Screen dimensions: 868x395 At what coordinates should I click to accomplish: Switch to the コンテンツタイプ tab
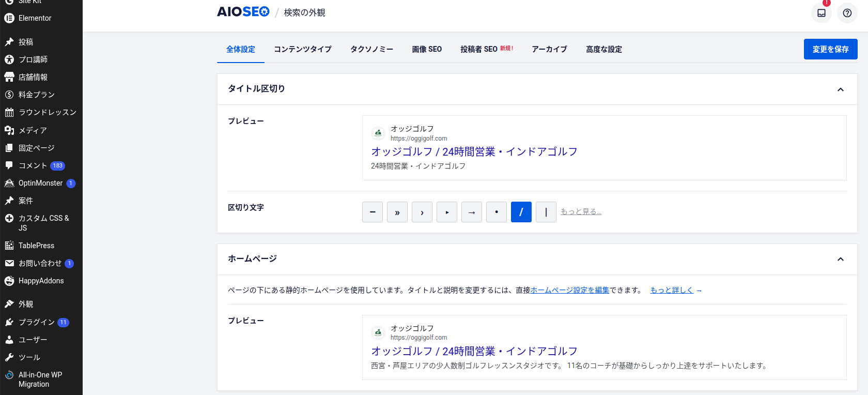pos(303,49)
